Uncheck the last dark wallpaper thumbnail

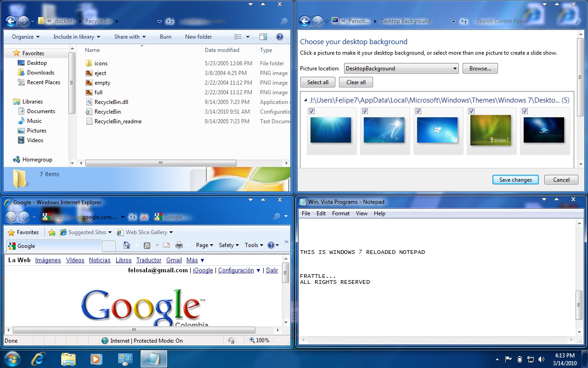[525, 111]
